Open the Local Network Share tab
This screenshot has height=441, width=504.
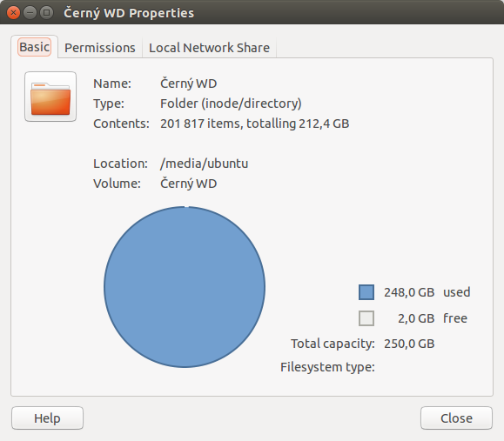[209, 48]
